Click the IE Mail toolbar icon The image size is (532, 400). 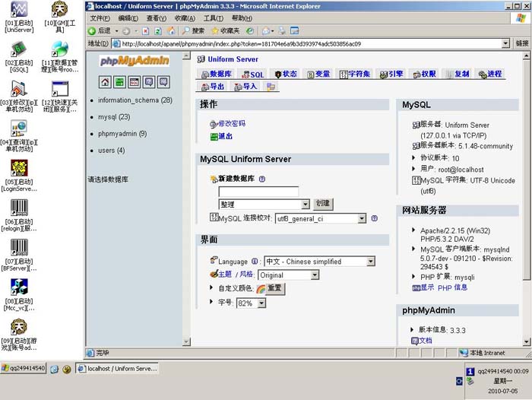tap(266, 31)
